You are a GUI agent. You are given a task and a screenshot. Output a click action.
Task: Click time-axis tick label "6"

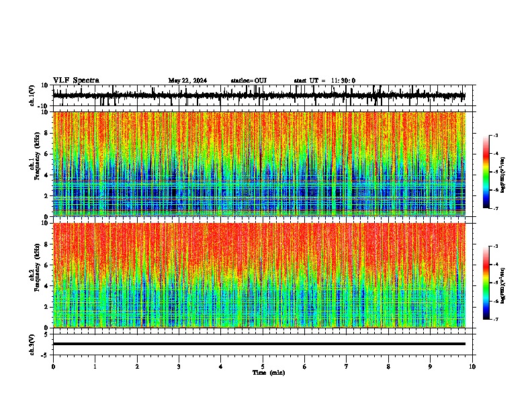coord(305,367)
